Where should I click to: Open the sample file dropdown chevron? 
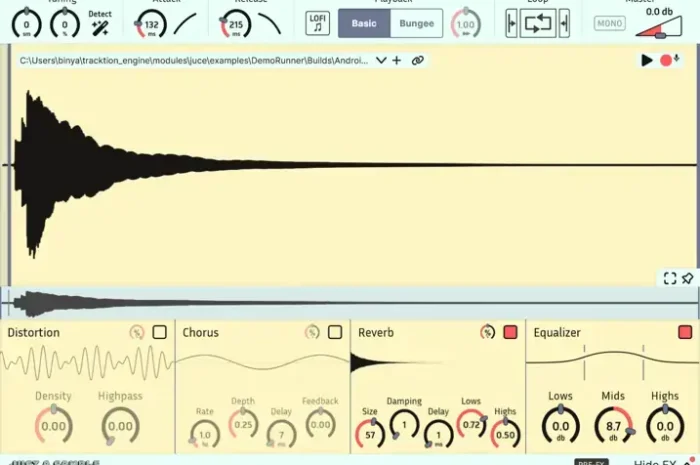click(381, 60)
